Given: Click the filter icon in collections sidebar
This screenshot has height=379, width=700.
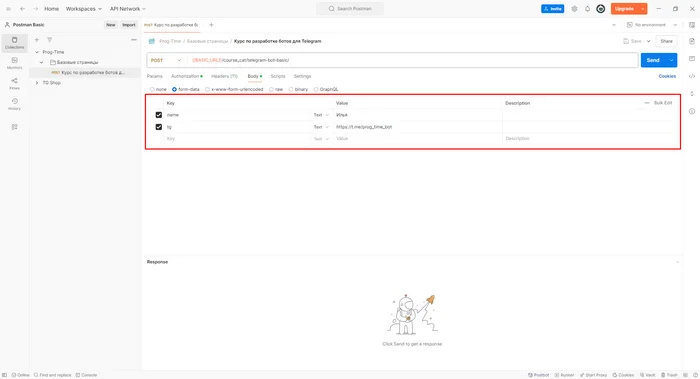Looking at the screenshot, I should (x=50, y=40).
